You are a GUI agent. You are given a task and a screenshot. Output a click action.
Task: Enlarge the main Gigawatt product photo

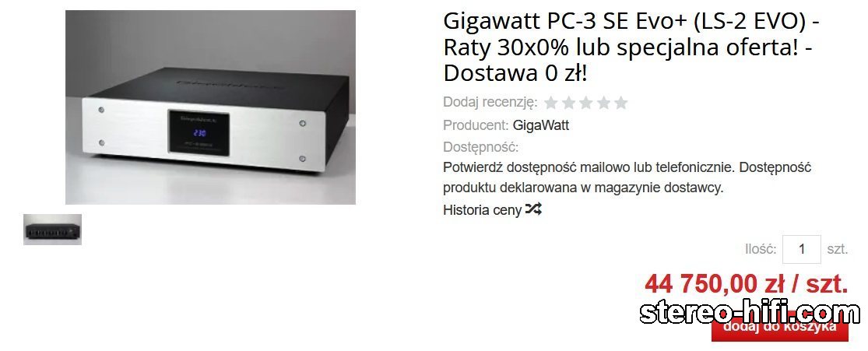(210, 107)
